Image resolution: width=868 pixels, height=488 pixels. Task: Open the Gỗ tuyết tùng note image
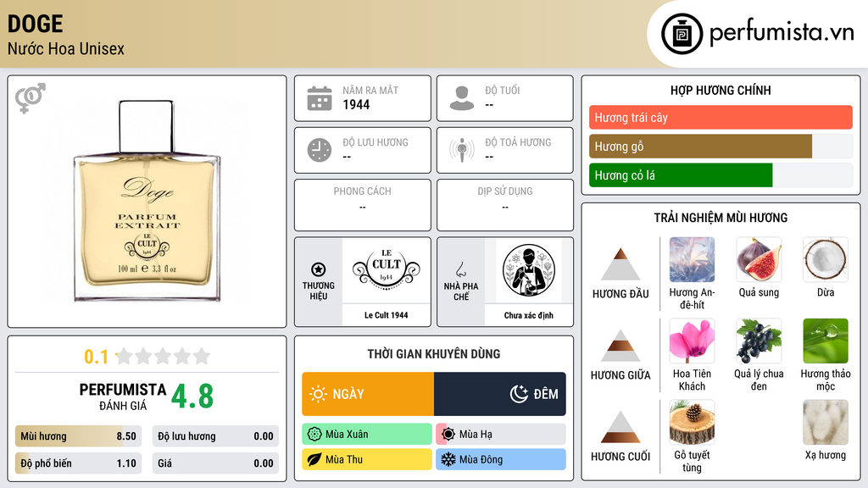pyautogui.click(x=692, y=422)
